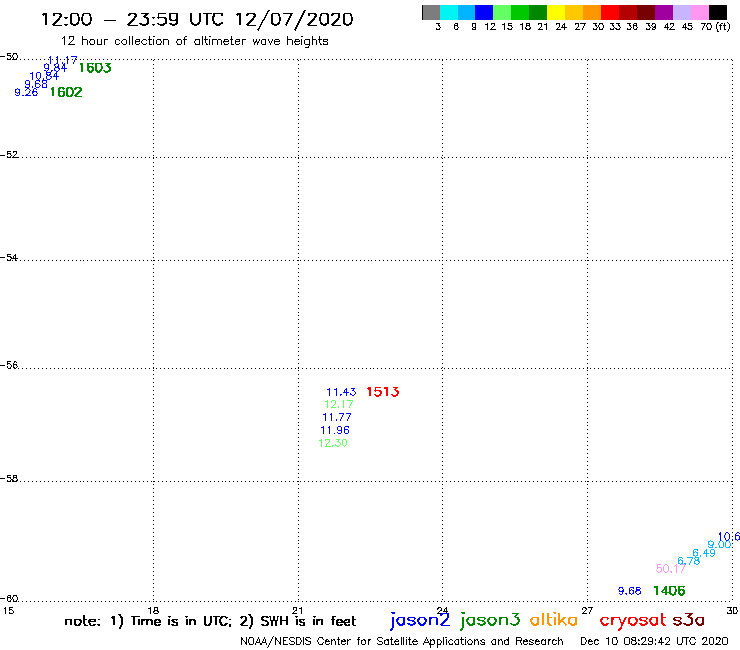This screenshot has height=650, width=740.
Task: Click the longitude 18 label on bottom axis
Action: point(153,611)
